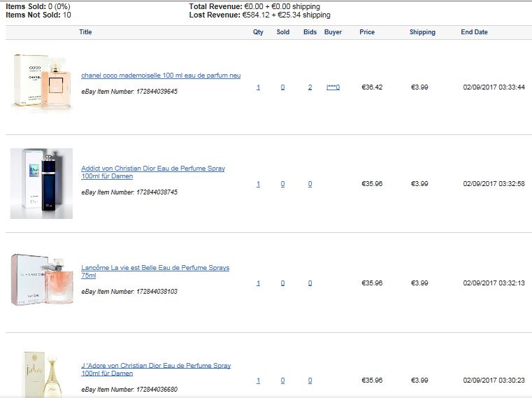Open buyer l***0 profile link
This screenshot has width=532, height=398.
[333, 87]
